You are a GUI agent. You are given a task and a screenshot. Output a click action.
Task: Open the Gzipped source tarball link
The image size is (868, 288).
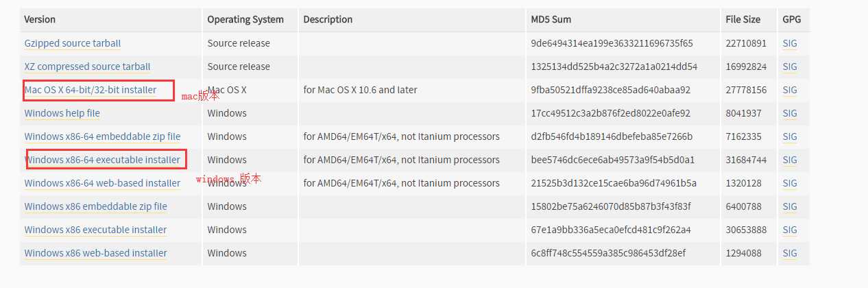point(73,43)
